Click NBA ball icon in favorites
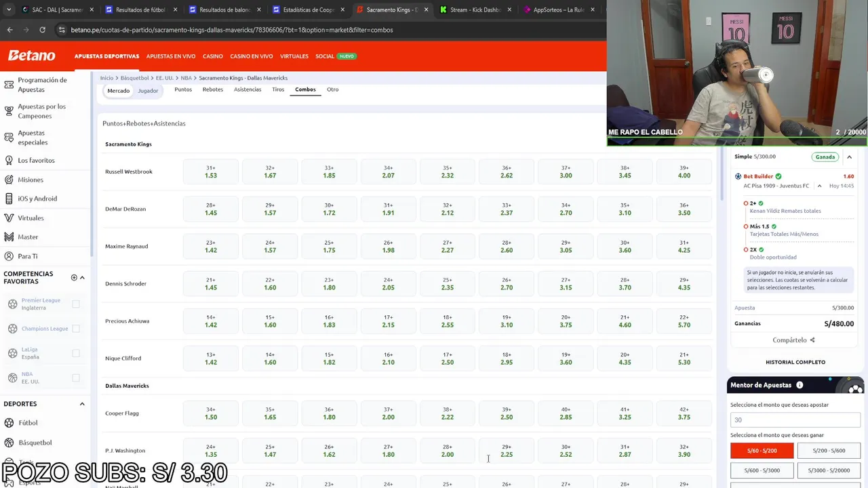This screenshot has height=488, width=868. pos(12,378)
